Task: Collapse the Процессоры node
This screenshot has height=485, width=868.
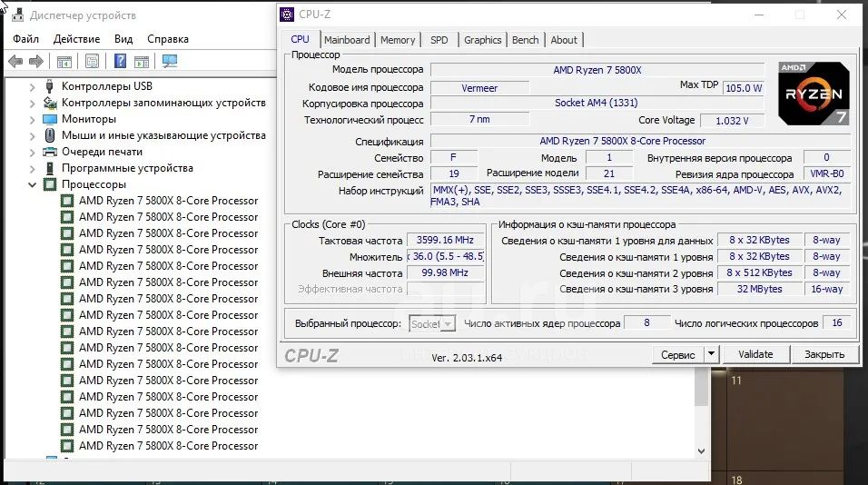Action: 32,185
